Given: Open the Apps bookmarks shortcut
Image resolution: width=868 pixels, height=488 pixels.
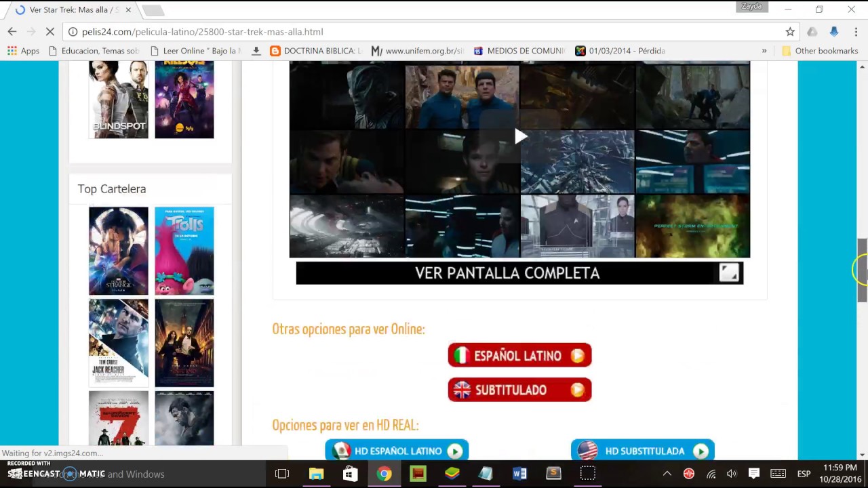Looking at the screenshot, I should (23, 51).
